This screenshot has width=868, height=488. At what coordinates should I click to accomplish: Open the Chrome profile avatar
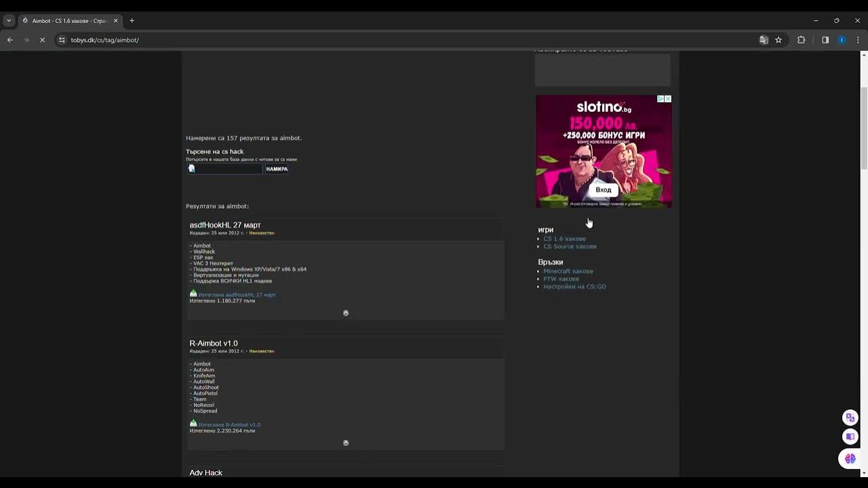[x=842, y=40]
